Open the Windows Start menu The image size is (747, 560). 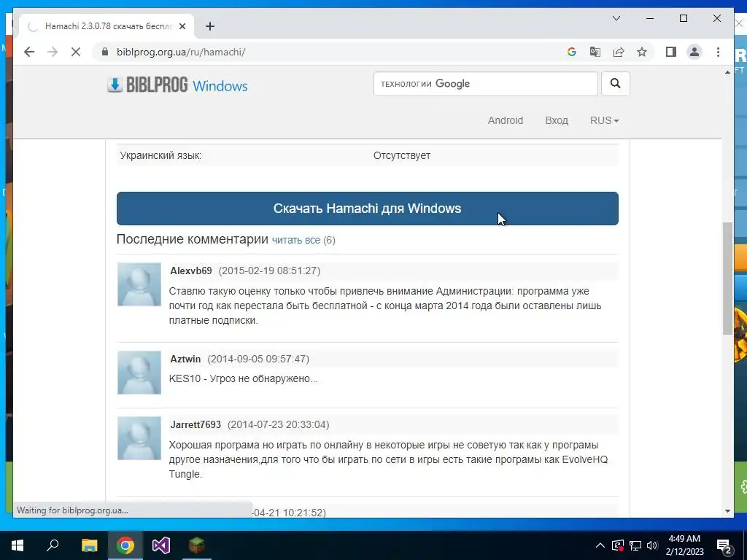[18, 545]
